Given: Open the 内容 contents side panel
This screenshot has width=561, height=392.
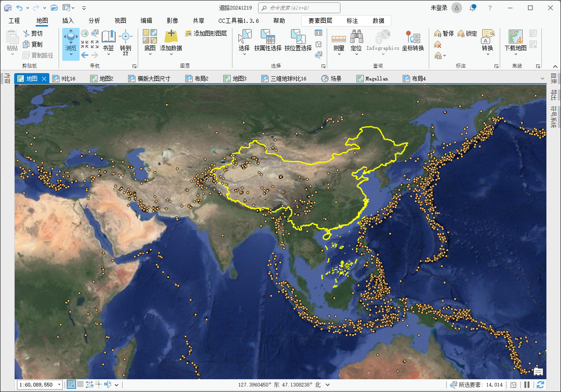Looking at the screenshot, I should click(7, 79).
